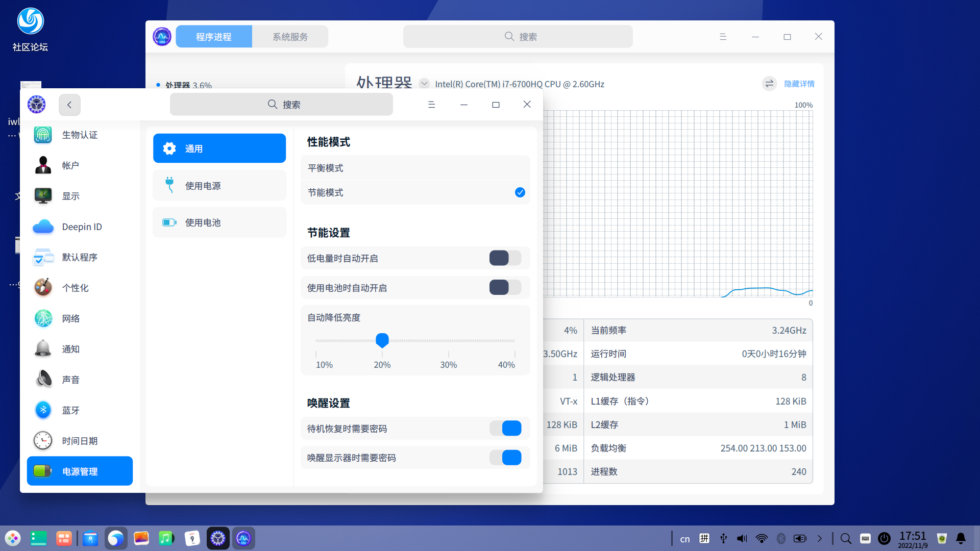
Task: Toggle 使用电池时自动开启 switch
Action: pyautogui.click(x=505, y=288)
